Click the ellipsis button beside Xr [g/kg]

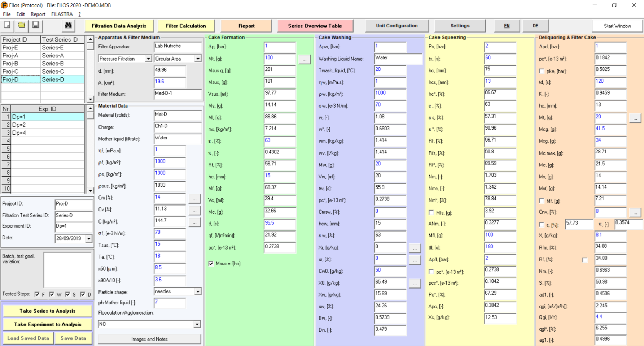pyautogui.click(x=415, y=248)
